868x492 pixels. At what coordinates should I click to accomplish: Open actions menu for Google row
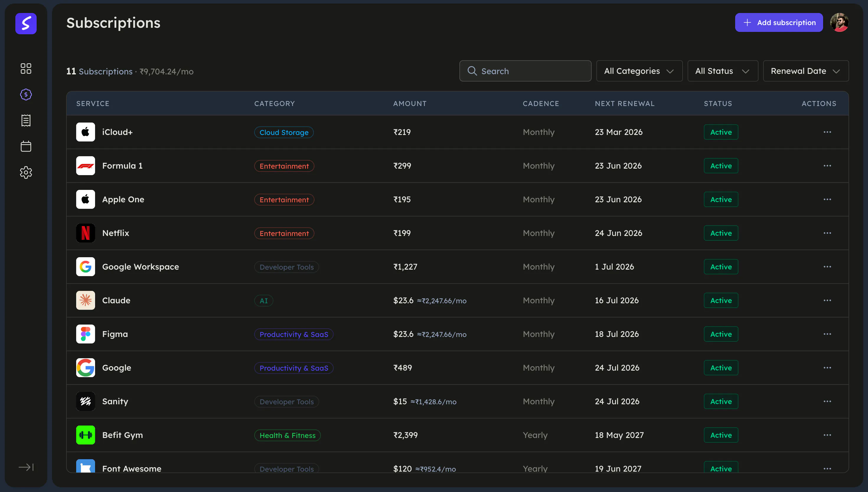point(827,368)
